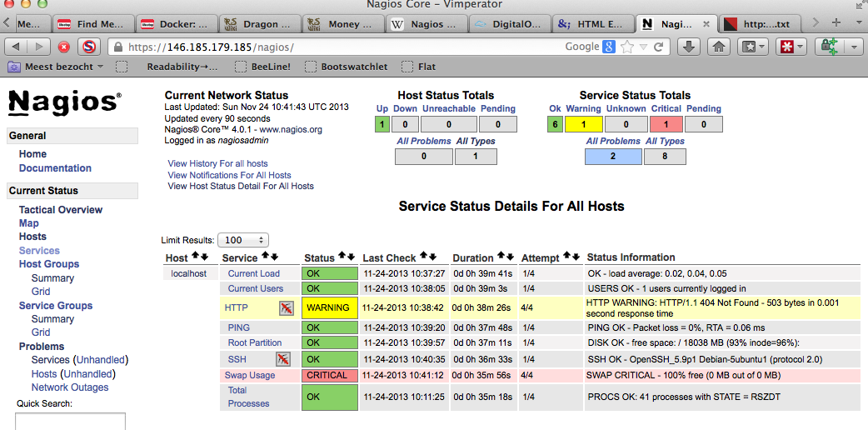The image size is (868, 430).
Task: Switch to the Docker tab
Action: (177, 24)
